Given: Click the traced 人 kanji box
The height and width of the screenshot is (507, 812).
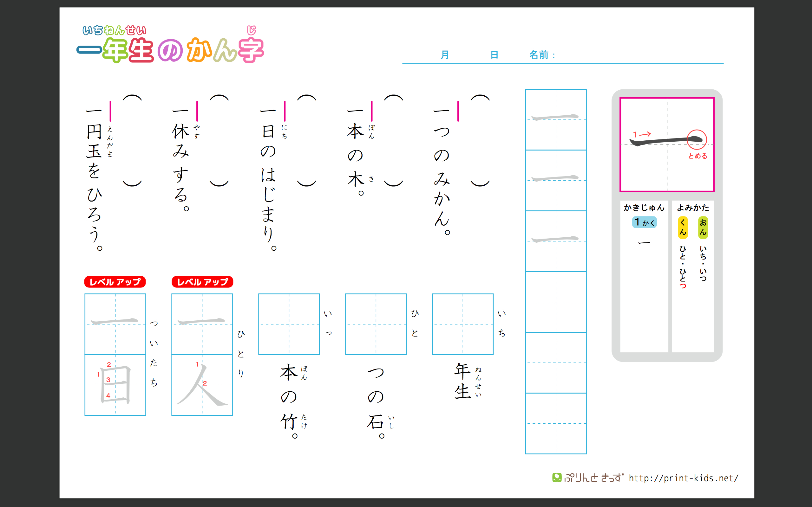Looking at the screenshot, I should pos(202,385).
